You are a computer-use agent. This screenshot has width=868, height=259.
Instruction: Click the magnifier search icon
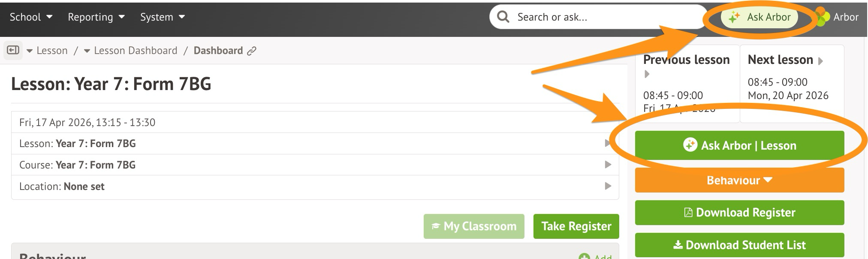click(x=503, y=17)
